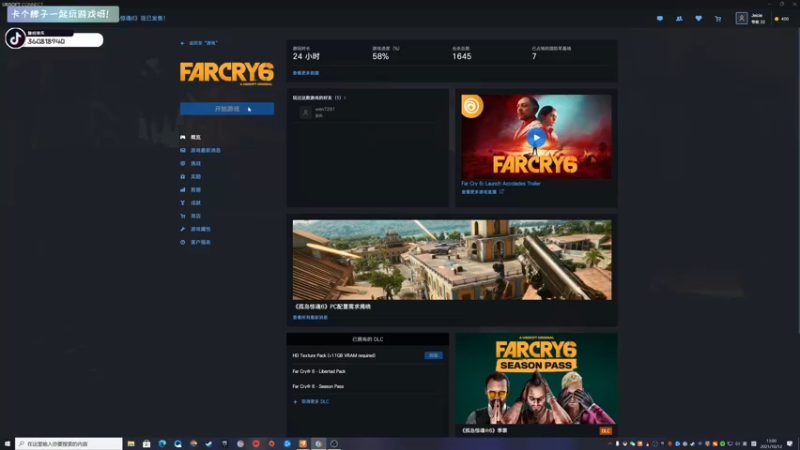Image resolution: width=800 pixels, height=450 pixels.
Task: Click the game properties wrench icon
Action: [183, 229]
